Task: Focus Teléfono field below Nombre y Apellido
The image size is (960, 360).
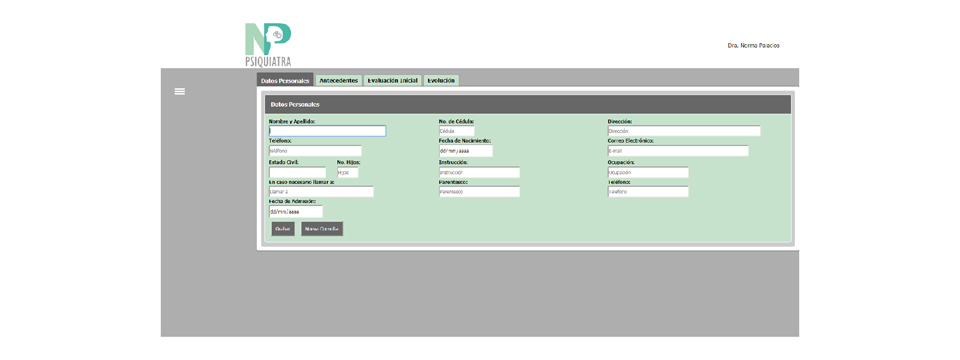Action: click(315, 151)
